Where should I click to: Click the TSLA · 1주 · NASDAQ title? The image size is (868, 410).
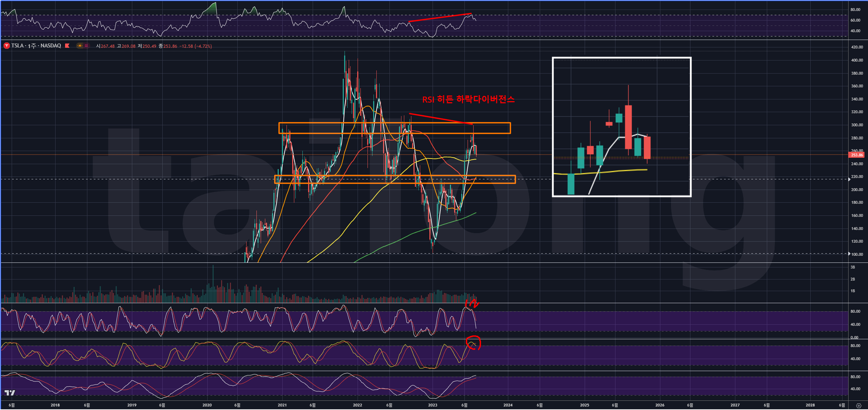tap(36, 46)
